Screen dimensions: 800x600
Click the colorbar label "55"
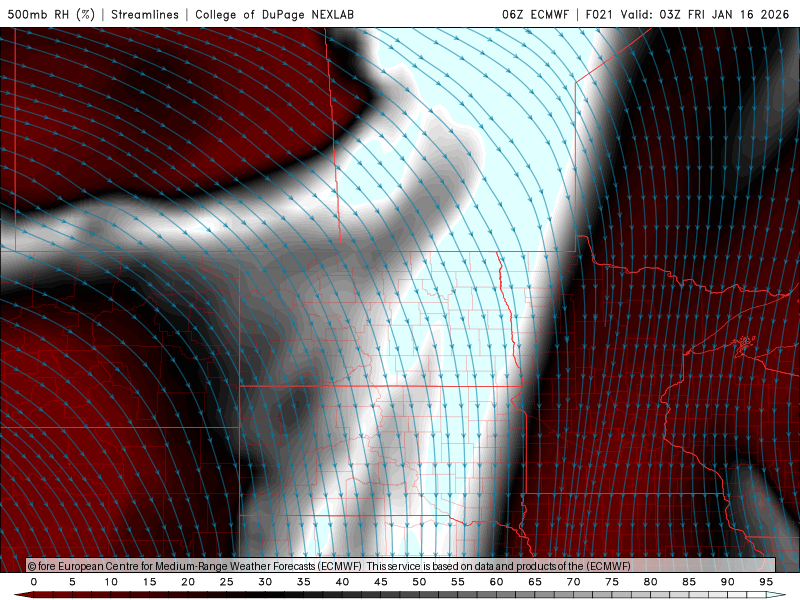(x=458, y=582)
